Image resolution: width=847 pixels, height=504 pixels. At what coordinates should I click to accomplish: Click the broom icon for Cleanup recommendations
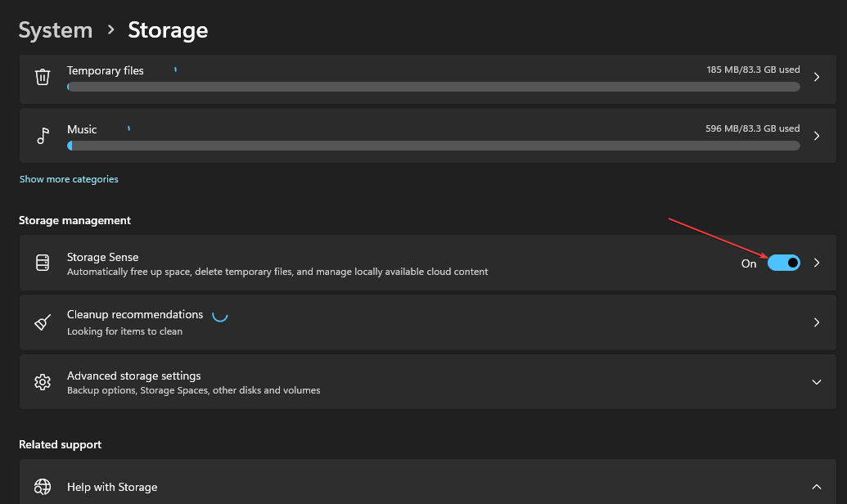coord(42,322)
